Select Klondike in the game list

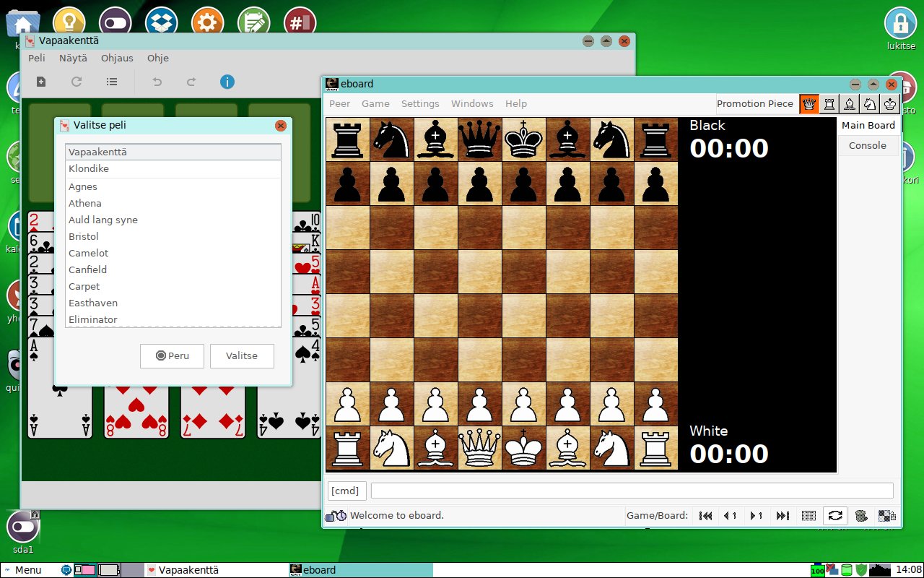pyautogui.click(x=173, y=168)
